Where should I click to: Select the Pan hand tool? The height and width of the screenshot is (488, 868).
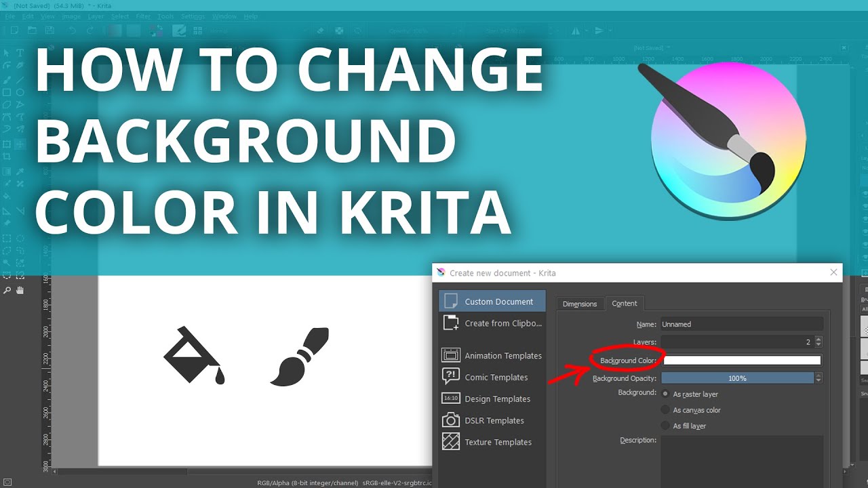[20, 290]
